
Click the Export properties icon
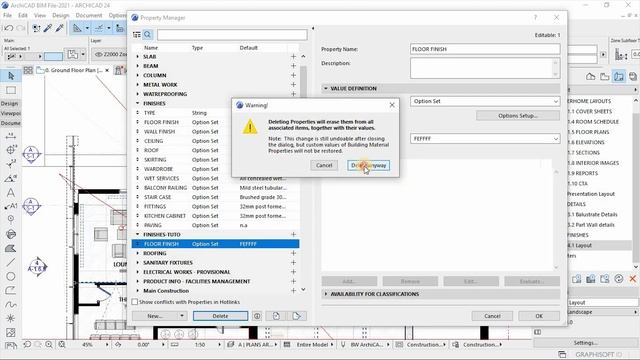(x=297, y=316)
